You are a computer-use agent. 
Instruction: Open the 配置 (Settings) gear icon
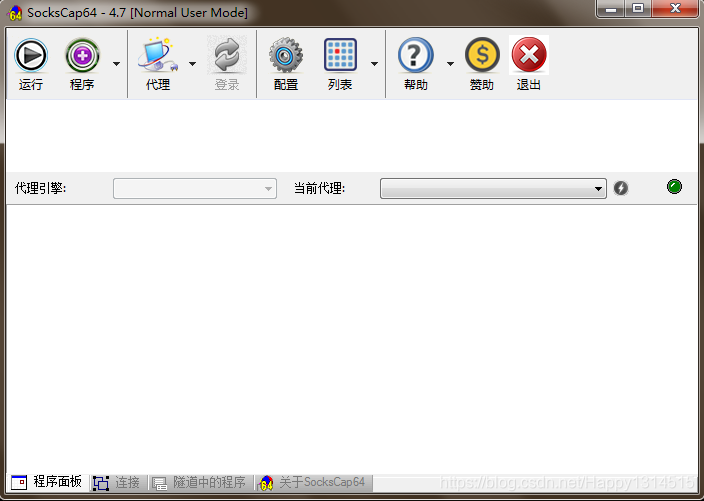coord(286,56)
